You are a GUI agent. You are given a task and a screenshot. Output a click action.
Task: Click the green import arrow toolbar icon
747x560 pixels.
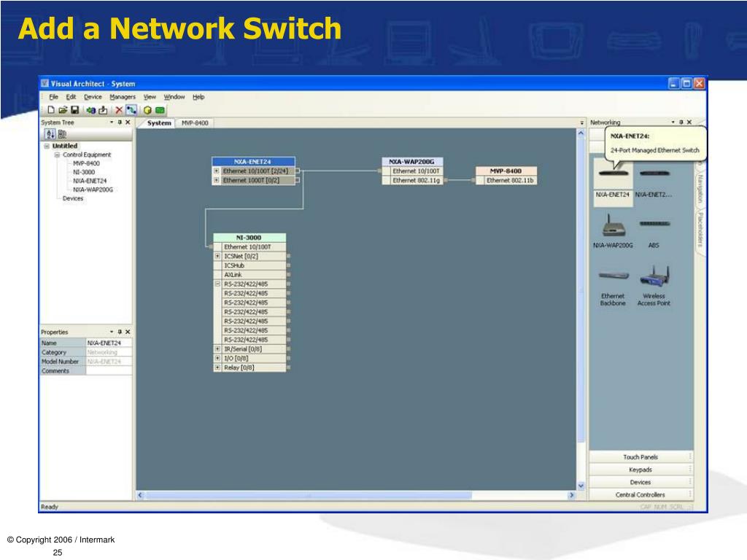(x=90, y=110)
